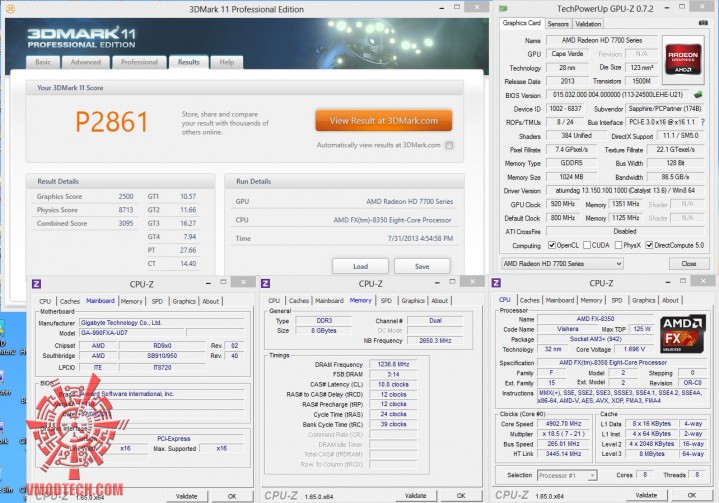Select the Graphics Card tab in GPU-Z

tap(522, 23)
